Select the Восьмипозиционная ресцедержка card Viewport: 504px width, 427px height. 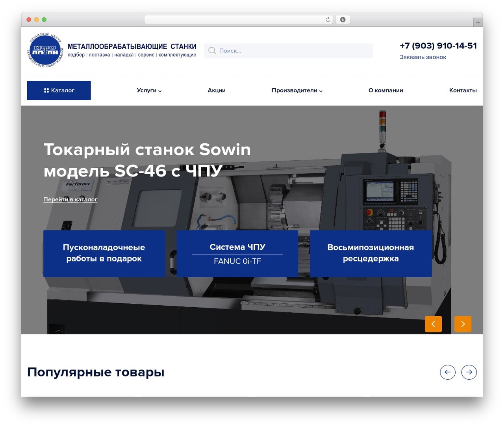[x=371, y=253]
